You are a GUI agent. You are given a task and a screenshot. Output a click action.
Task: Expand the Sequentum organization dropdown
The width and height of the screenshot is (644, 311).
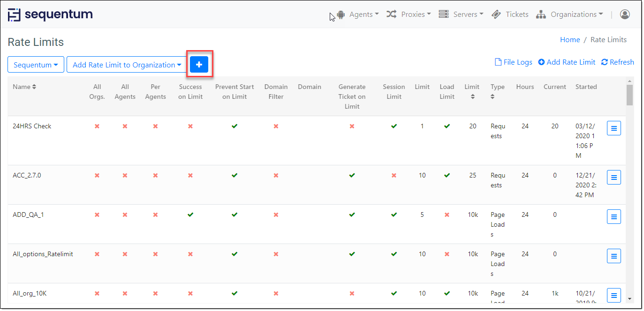36,65
